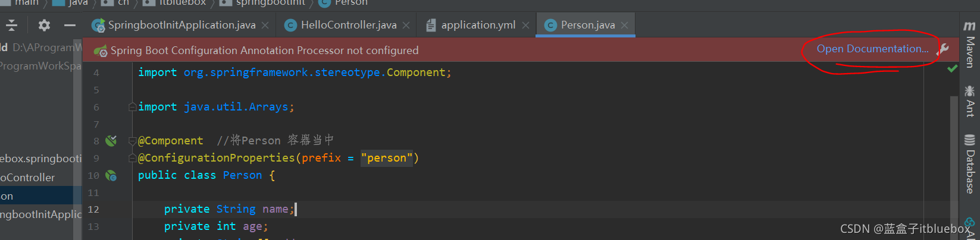Screen dimensions: 980x240
Task: Click the green inspection checkmark indicator
Action: pyautogui.click(x=952, y=69)
